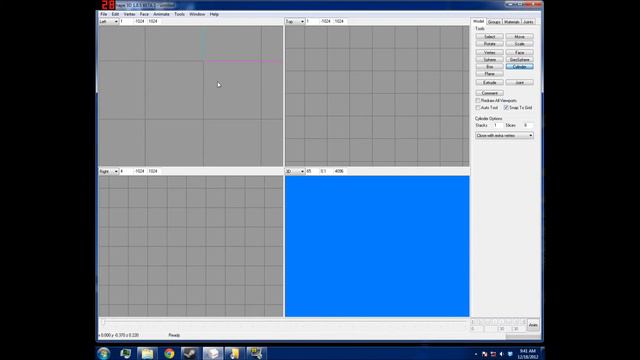Open Windows Explorer folder in taskbar
Image resolution: width=640 pixels, height=360 pixels.
click(147, 353)
